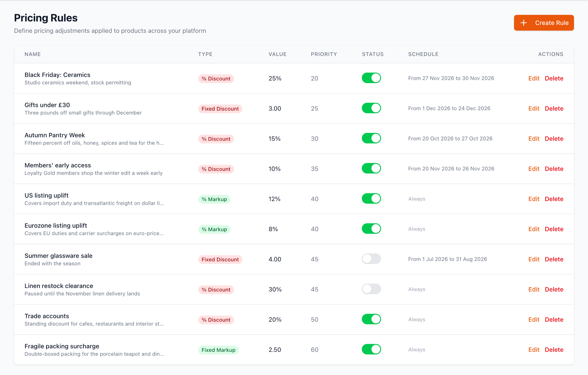Edit the Gifts under £30 rule

534,108
